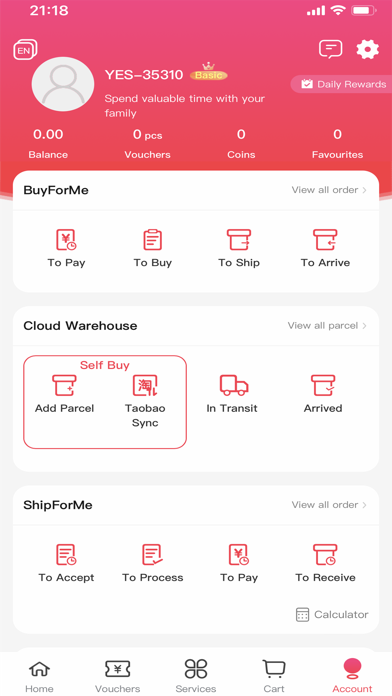View all parcel in Cloud Warehouse
The width and height of the screenshot is (392, 696).
[x=327, y=326]
